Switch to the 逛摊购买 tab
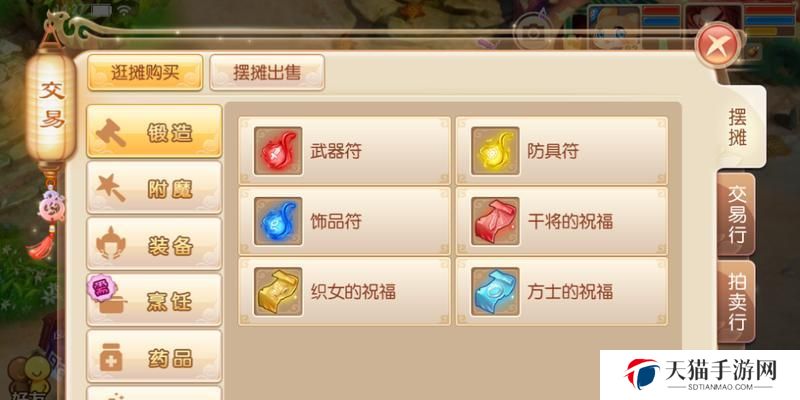 [145, 72]
